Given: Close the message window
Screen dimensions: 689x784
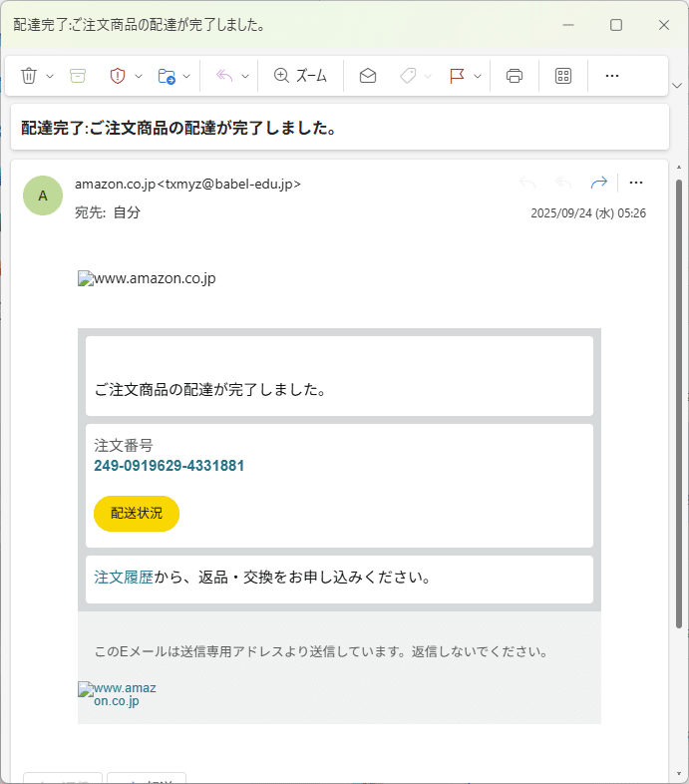Looking at the screenshot, I should tap(664, 25).
